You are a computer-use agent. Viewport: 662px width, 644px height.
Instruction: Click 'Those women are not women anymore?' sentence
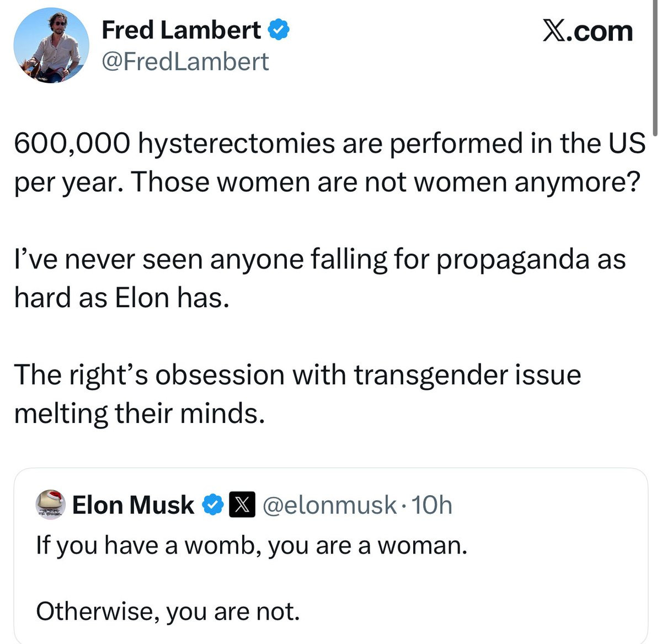pos(386,182)
